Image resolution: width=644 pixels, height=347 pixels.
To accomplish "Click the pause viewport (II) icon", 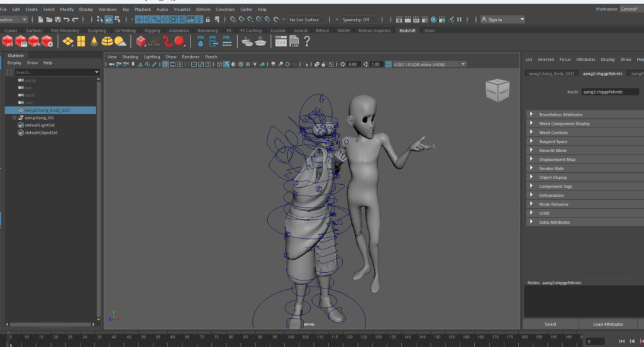I will (459, 19).
